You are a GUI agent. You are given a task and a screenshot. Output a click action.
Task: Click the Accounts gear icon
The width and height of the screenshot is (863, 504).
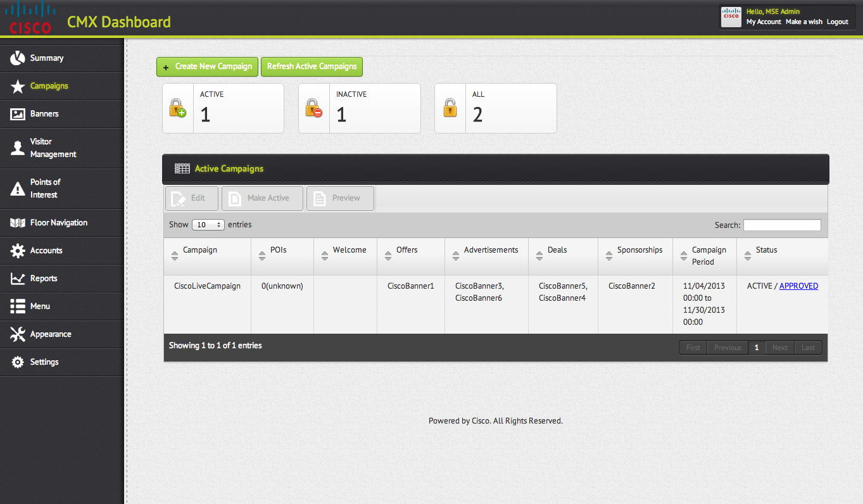(18, 251)
